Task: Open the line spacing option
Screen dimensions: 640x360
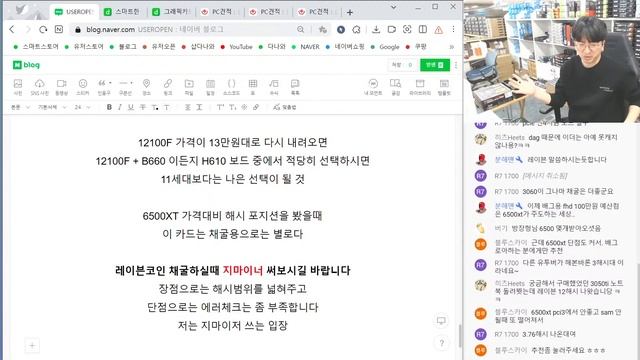Action: [x=199, y=107]
